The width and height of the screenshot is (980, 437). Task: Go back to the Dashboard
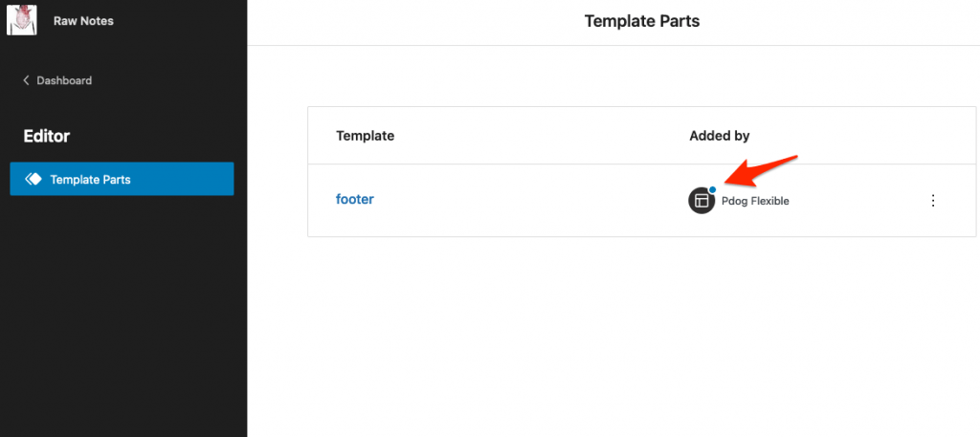[63, 81]
